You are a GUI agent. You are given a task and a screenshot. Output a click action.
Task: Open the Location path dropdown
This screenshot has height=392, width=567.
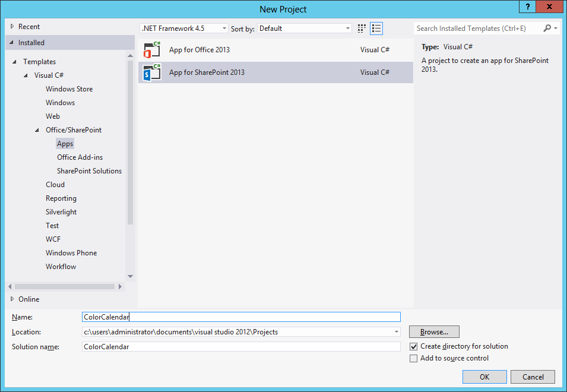click(x=396, y=332)
